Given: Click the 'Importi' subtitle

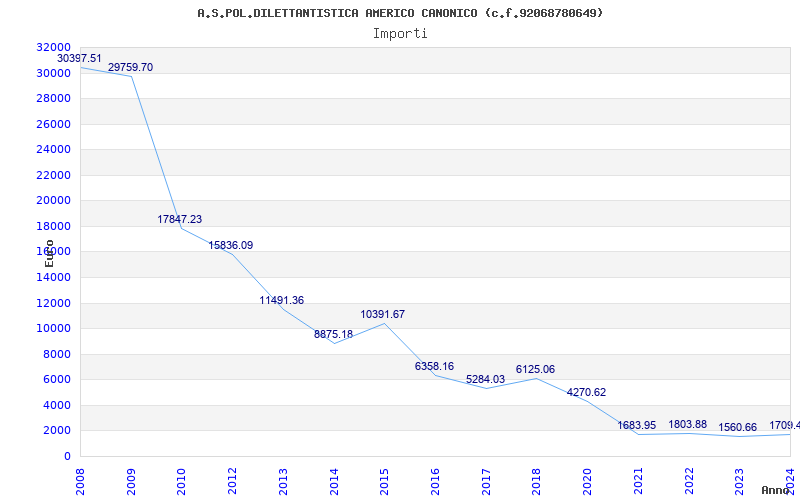Looking at the screenshot, I should (400, 34).
